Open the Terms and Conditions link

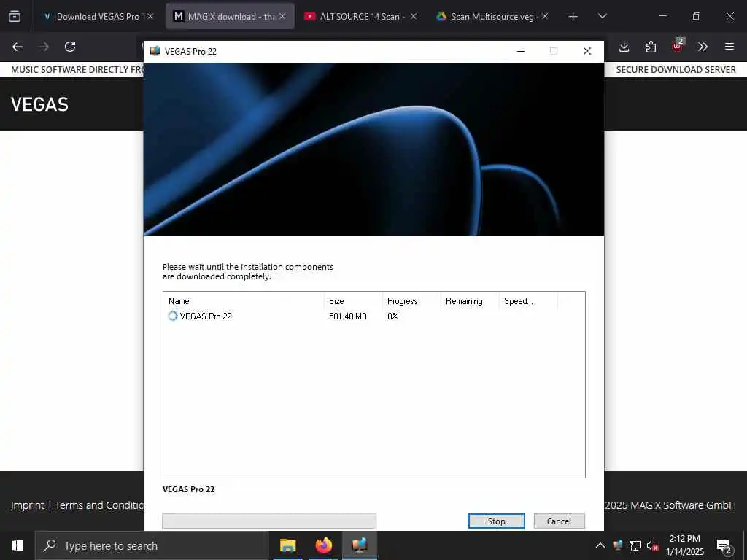click(99, 505)
